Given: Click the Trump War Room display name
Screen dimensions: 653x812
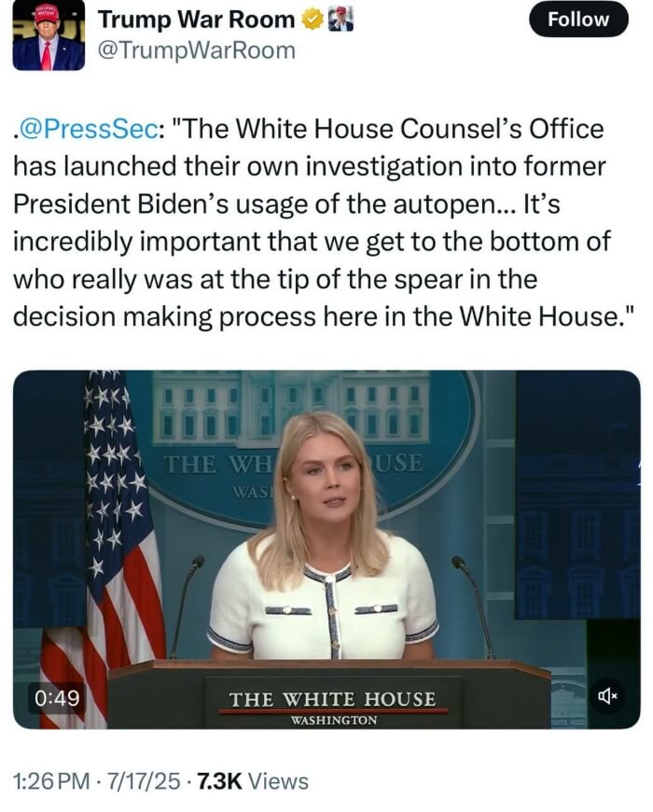Looking at the screenshot, I should tap(196, 20).
